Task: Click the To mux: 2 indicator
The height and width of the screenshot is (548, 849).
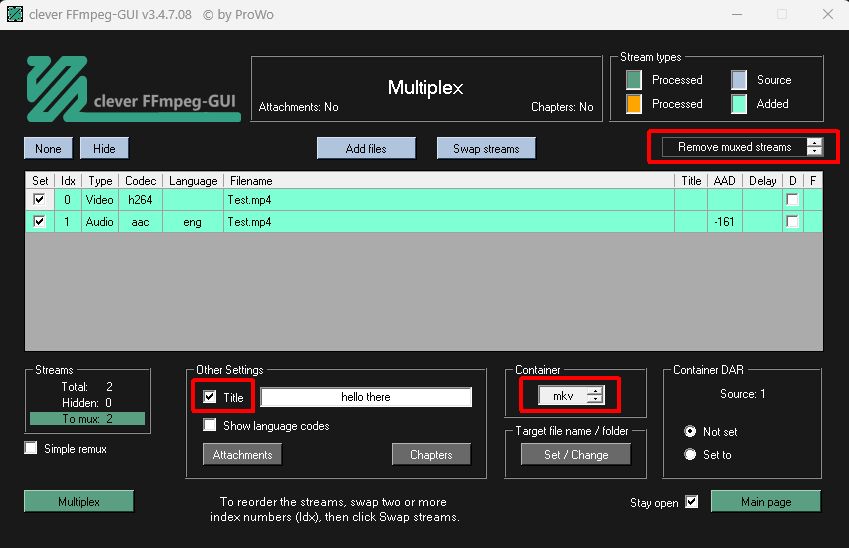Action: [87, 419]
